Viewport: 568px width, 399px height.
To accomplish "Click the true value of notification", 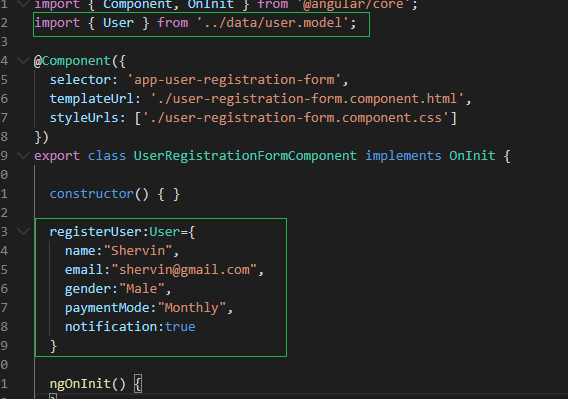I will click(x=180, y=327).
